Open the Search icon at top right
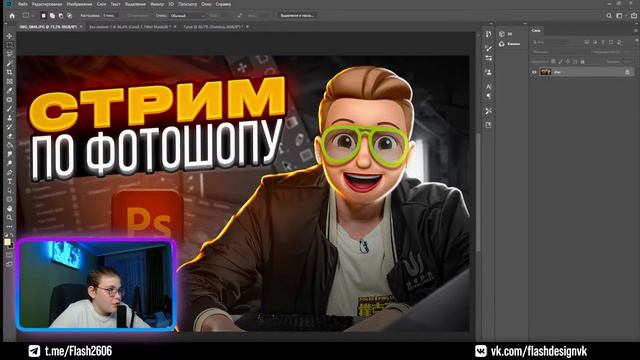This screenshot has height=360, width=640. pos(609,16)
